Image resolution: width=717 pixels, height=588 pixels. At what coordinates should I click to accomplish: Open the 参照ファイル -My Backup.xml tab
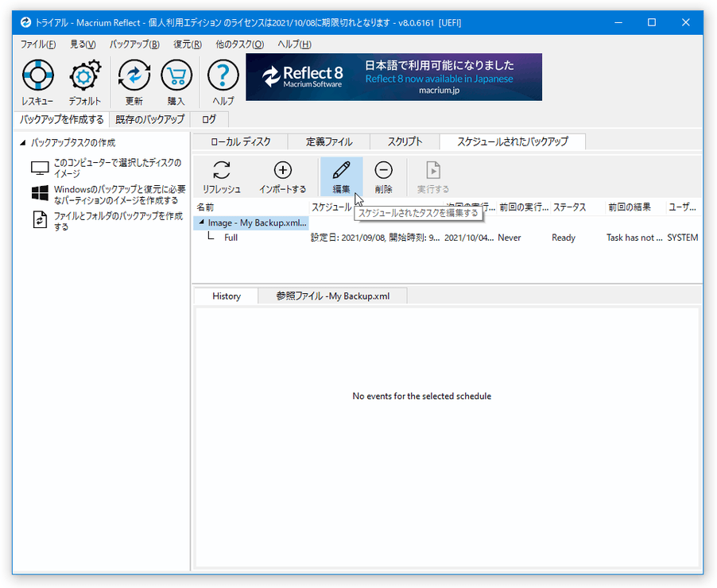[332, 296]
